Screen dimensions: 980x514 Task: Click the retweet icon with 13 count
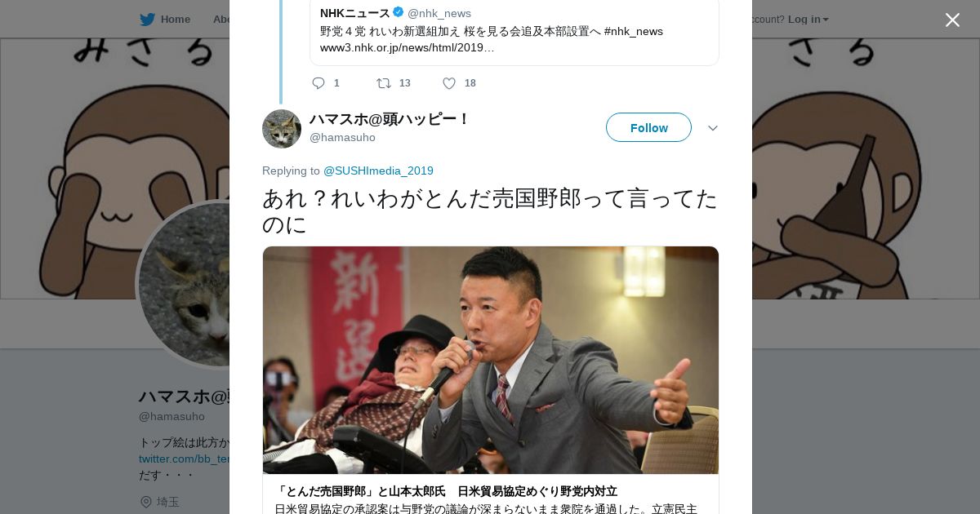tap(383, 83)
